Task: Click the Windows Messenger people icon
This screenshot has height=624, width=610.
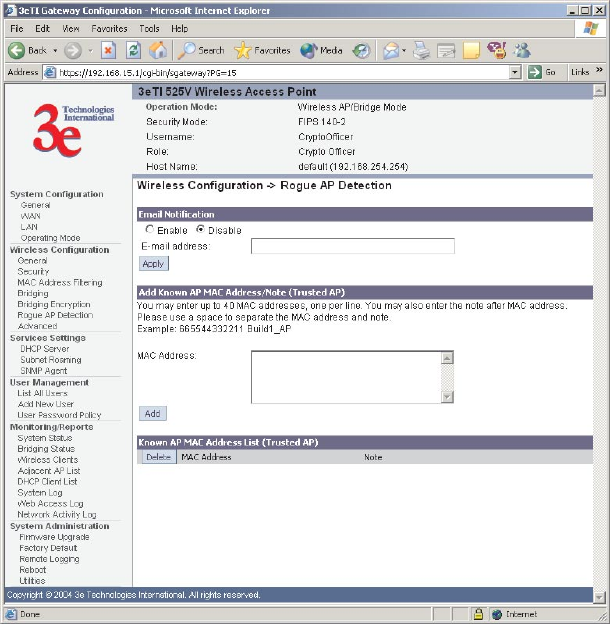Action: (522, 51)
